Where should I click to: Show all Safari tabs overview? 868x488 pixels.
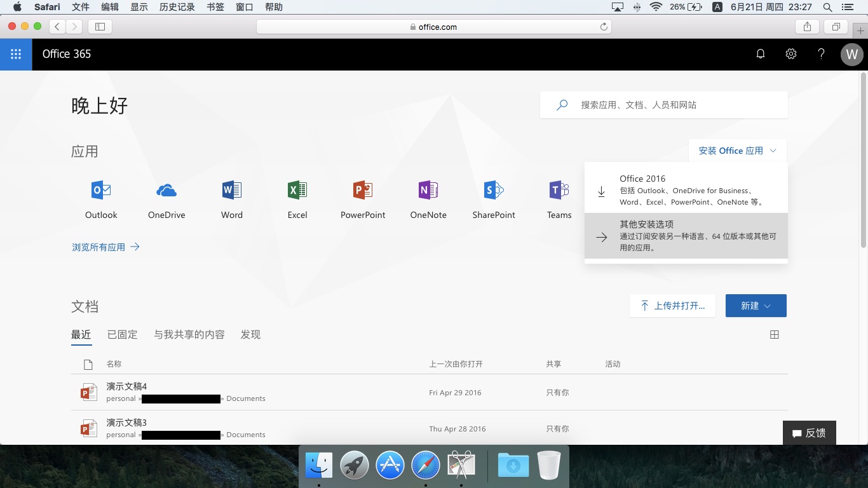(x=836, y=27)
